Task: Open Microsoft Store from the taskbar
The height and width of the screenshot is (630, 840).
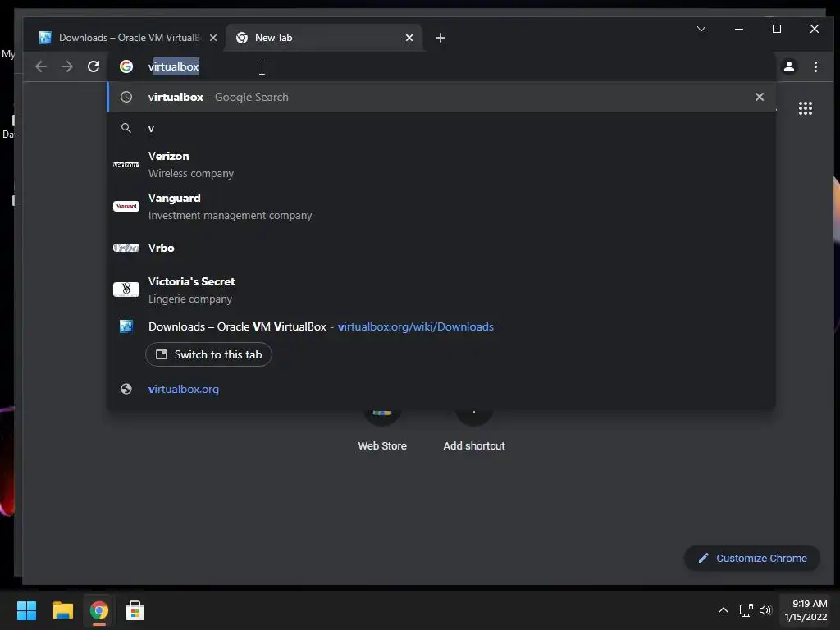Action: point(135,610)
